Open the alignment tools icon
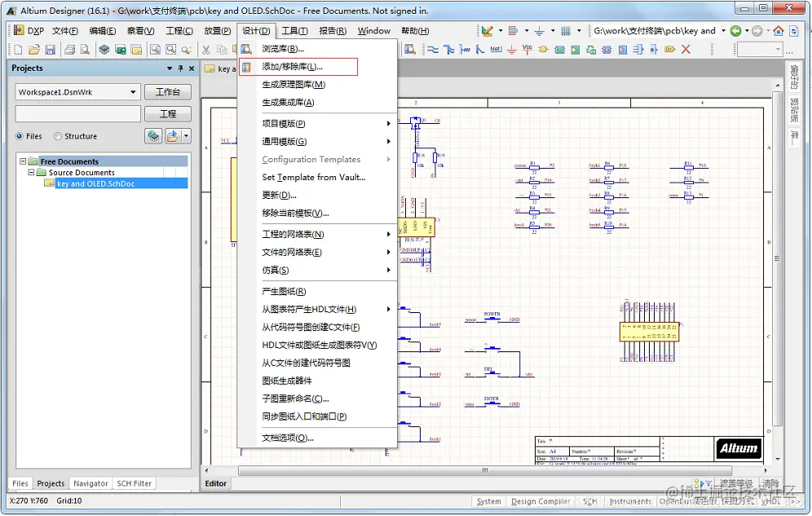The image size is (812, 516). click(x=513, y=31)
